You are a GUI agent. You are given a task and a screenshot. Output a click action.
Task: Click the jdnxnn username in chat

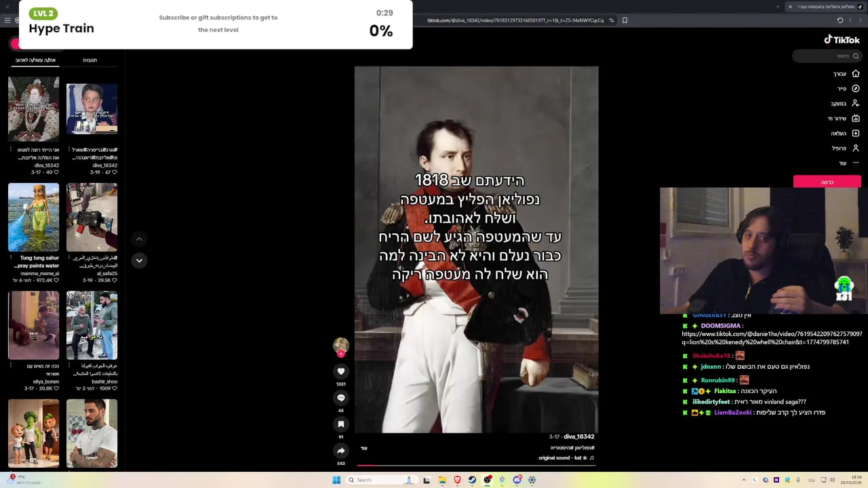[711, 367]
